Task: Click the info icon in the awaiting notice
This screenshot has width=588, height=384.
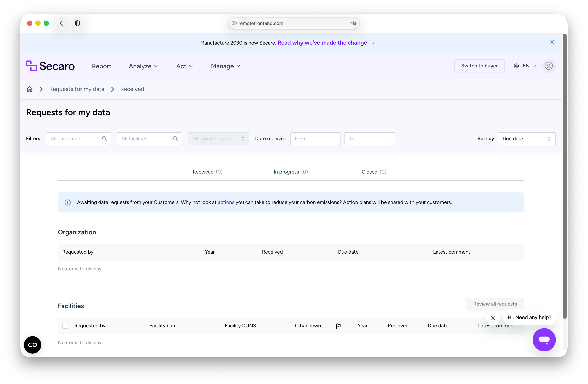Action: 67,202
